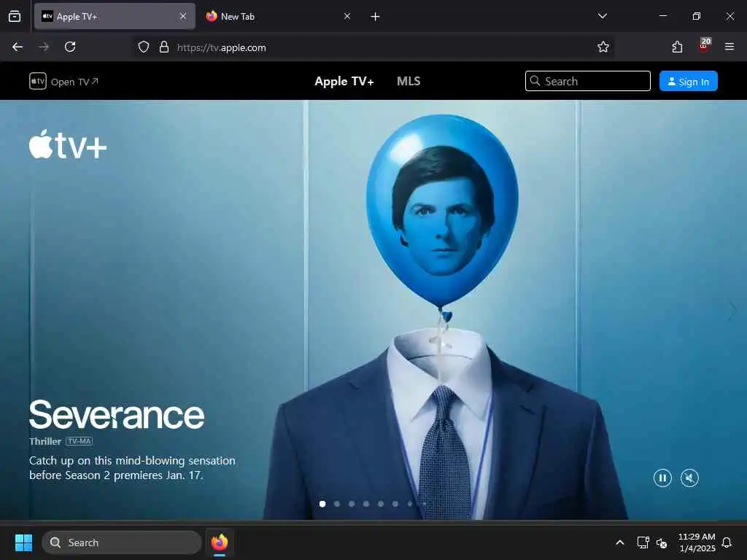Switch to the Apple TV+ browser tab
This screenshot has height=560, width=747.
tap(115, 16)
